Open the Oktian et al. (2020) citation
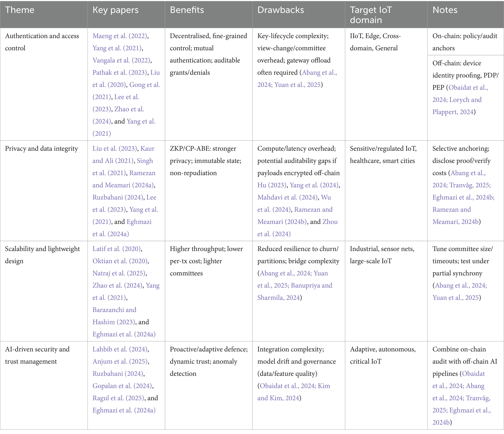Viewport: 504px width, 434px height. click(x=120, y=261)
